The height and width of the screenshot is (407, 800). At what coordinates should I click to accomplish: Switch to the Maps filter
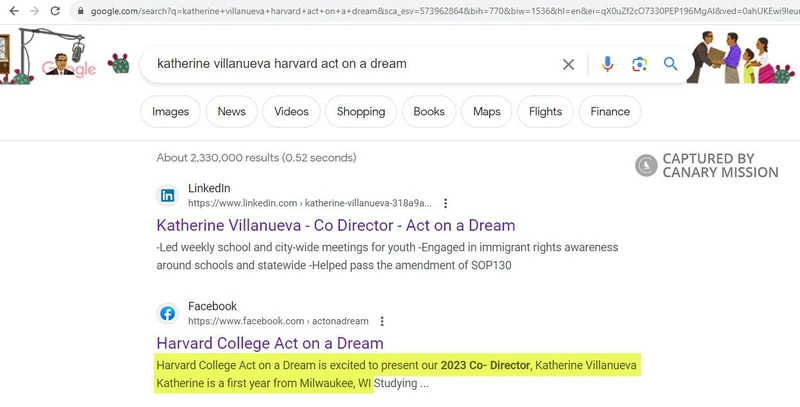487,111
